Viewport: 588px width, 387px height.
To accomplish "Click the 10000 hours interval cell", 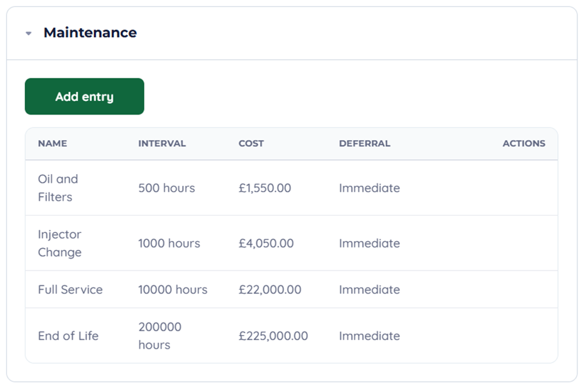I will coord(173,289).
